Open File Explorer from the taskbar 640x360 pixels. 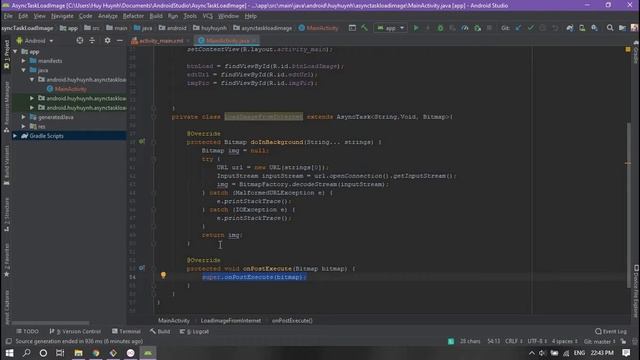click(78, 353)
